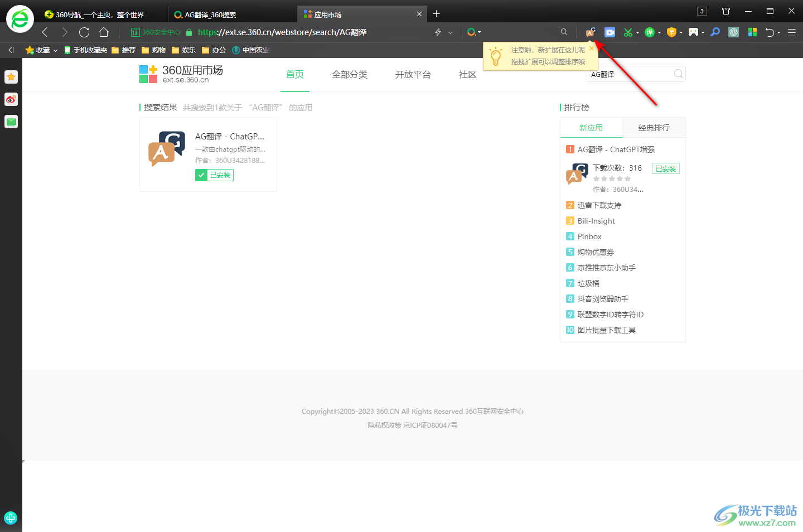Click the green 已安装 button on result card
Screen dimensions: 803x532
click(214, 175)
